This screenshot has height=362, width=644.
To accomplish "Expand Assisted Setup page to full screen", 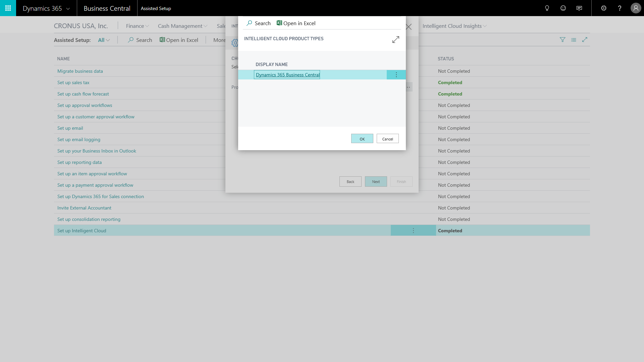I will (585, 40).
